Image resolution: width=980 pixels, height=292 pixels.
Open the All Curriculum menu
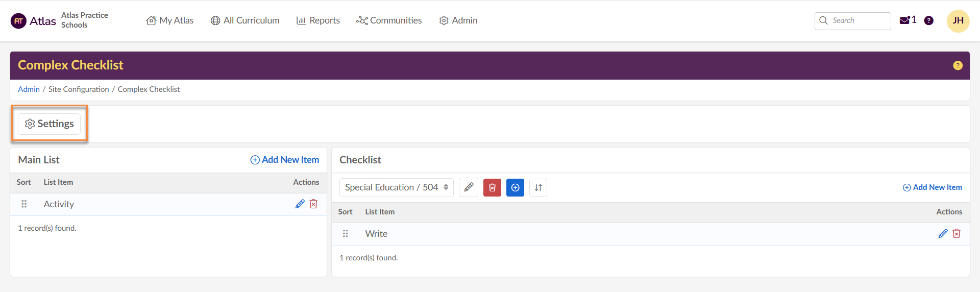[x=245, y=20]
